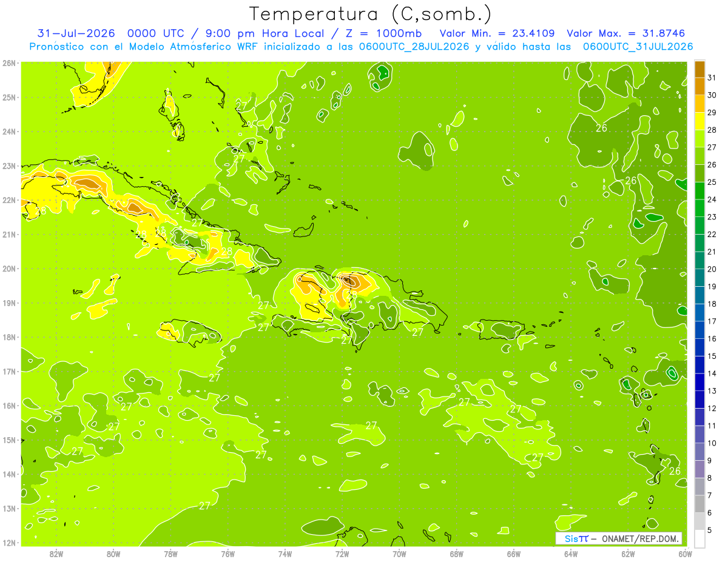Click colorbar label 11
The width and height of the screenshot is (728, 562).
712,426
